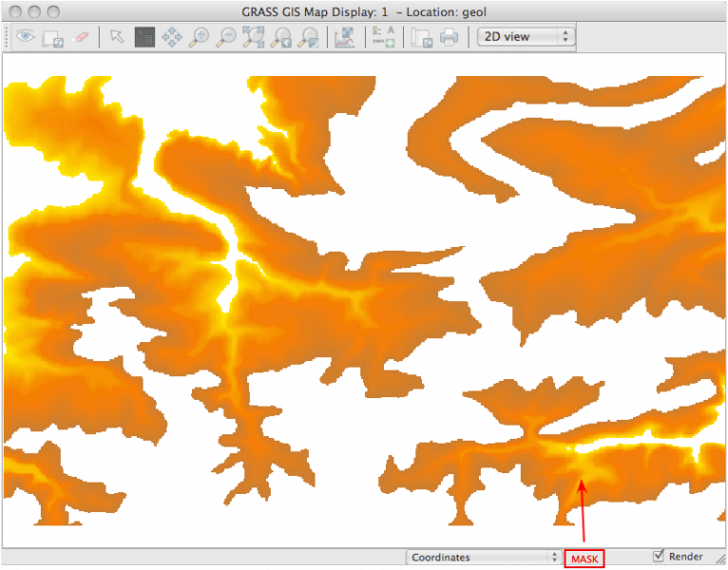Click the Re-render map icon
This screenshot has width=728, height=570.
tap(52, 37)
